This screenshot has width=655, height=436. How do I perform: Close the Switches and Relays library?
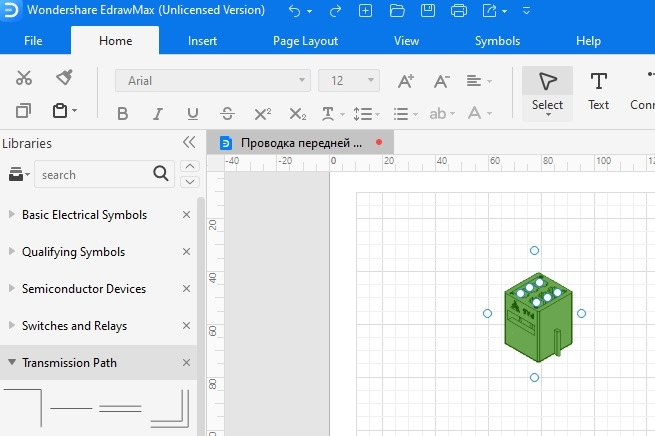pyautogui.click(x=186, y=326)
